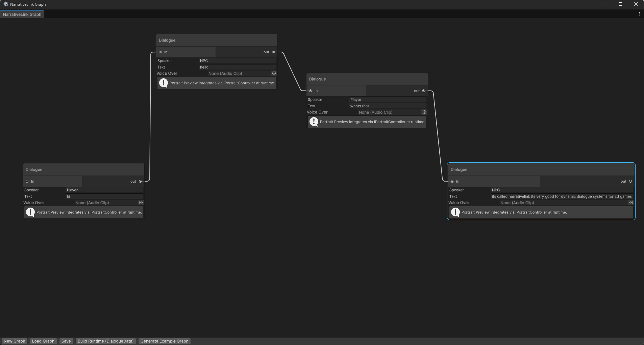Open the window options kebab menu
This screenshot has height=345, width=644.
639,14
